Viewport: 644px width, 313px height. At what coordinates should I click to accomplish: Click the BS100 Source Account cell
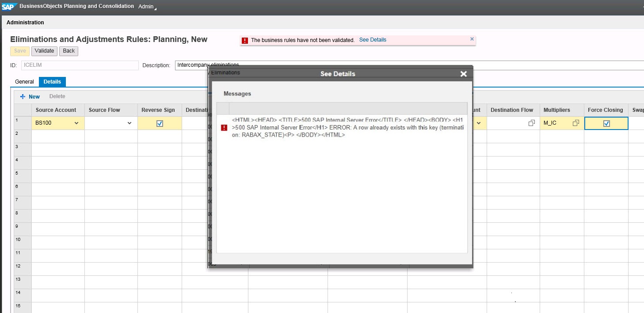[58, 123]
